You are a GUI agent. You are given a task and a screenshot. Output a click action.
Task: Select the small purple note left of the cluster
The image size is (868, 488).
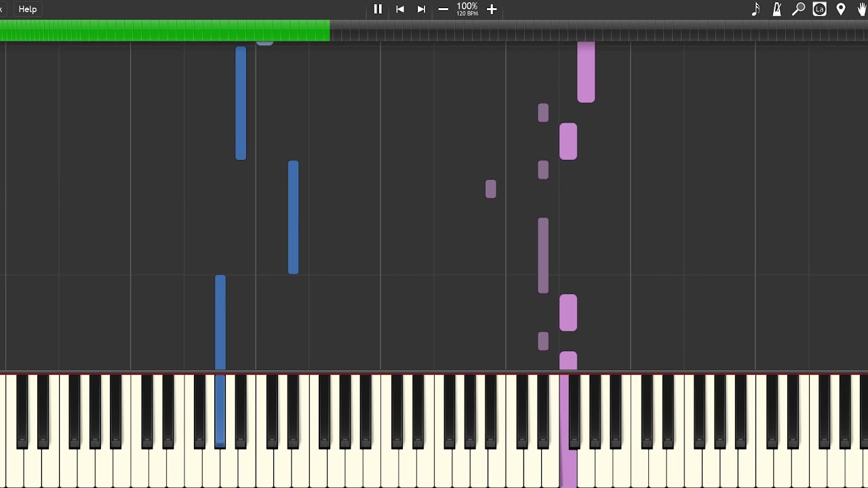[x=491, y=189]
